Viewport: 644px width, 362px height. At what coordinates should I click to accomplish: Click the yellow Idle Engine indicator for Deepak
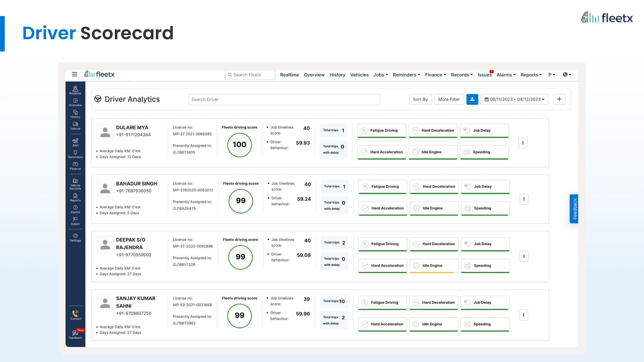[x=434, y=266]
